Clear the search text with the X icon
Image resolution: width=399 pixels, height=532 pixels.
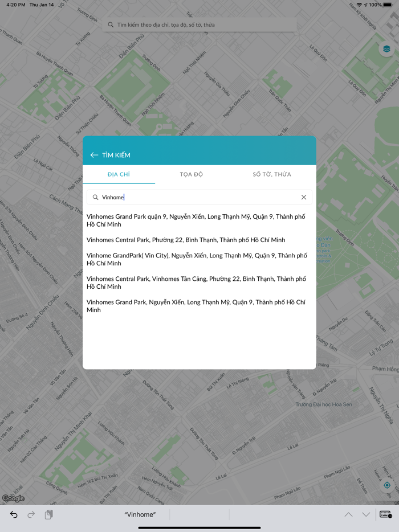pos(304,197)
